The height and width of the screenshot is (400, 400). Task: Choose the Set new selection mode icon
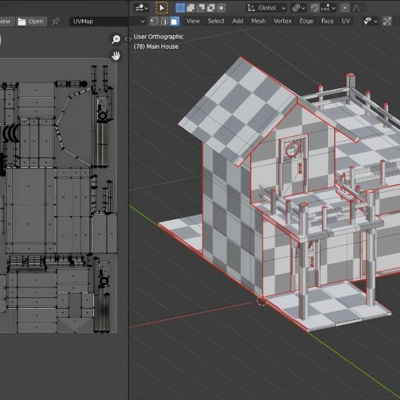180,8
